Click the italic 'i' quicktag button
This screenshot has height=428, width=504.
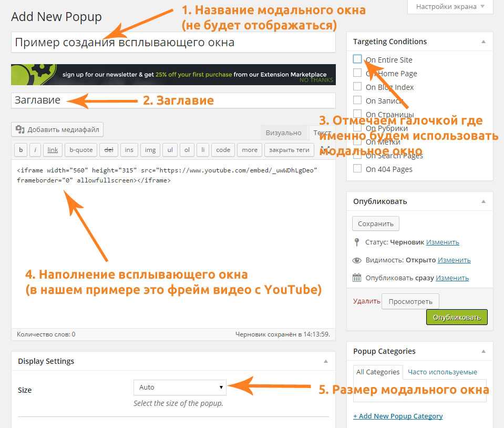click(35, 150)
